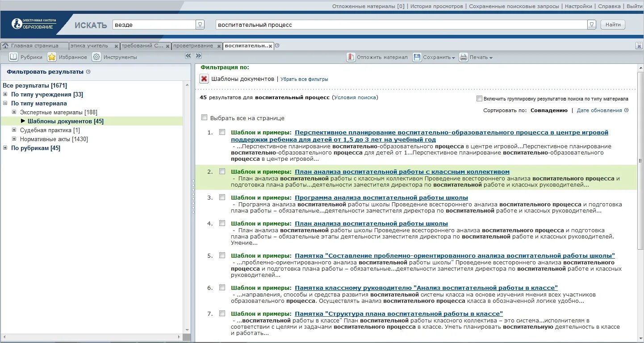Check result 7 Структура плана checkbox

[222, 313]
